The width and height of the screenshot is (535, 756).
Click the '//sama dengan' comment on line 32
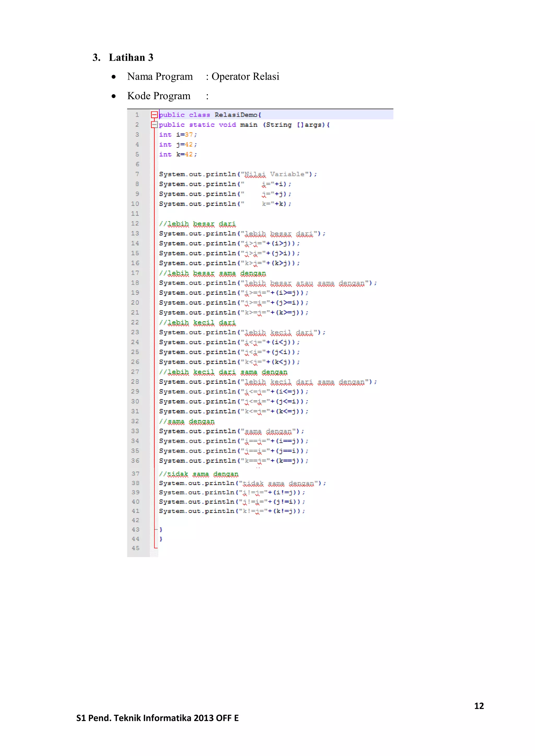click(187, 421)
